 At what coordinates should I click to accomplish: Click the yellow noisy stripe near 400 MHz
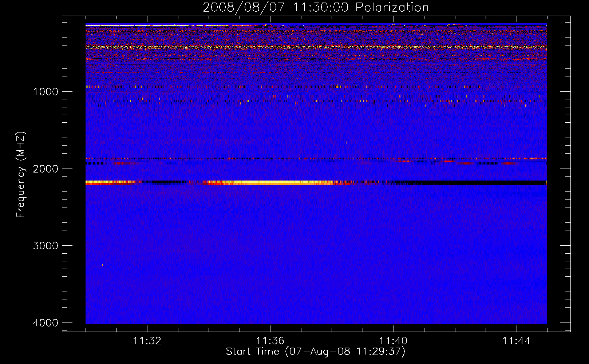click(x=316, y=47)
